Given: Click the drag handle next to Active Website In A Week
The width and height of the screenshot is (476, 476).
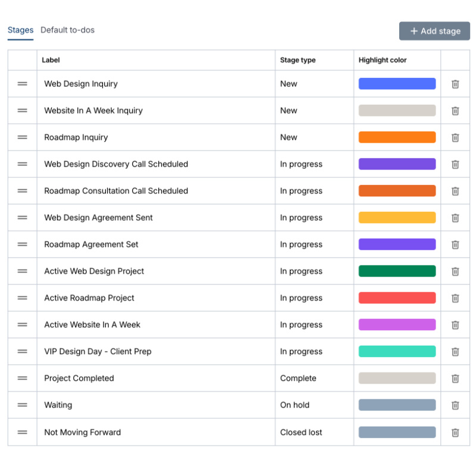Looking at the screenshot, I should click(x=22, y=325).
